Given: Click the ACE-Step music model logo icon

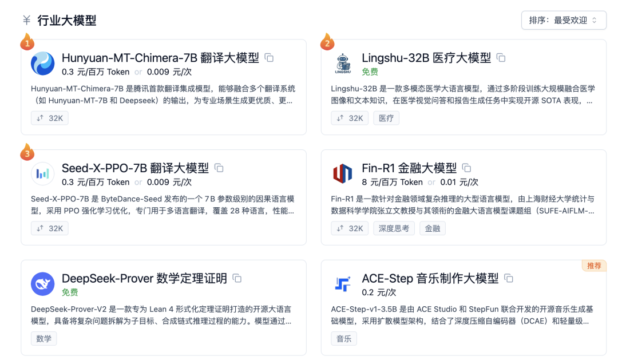Looking at the screenshot, I should pyautogui.click(x=343, y=283).
